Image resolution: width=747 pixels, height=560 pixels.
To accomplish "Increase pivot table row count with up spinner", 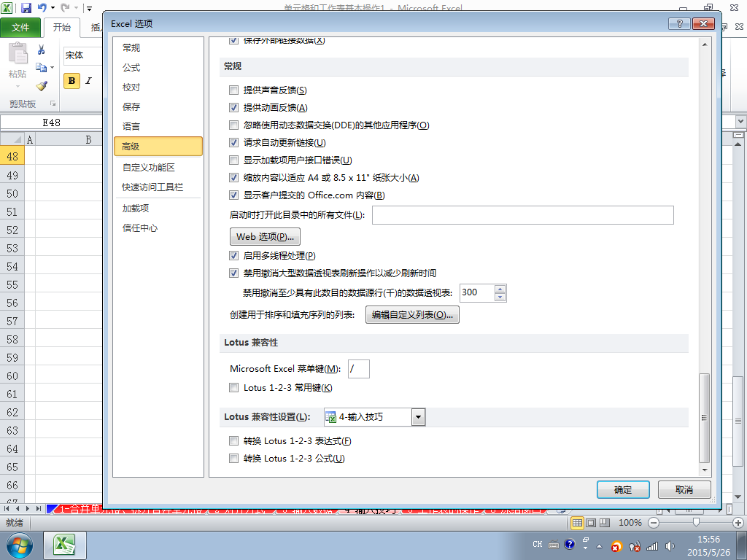I will (x=500, y=289).
